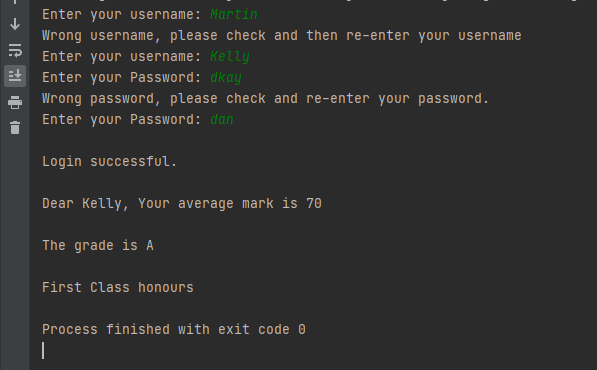Place cursor on the empty last console line
This screenshot has height=370, width=597.
tap(43, 350)
